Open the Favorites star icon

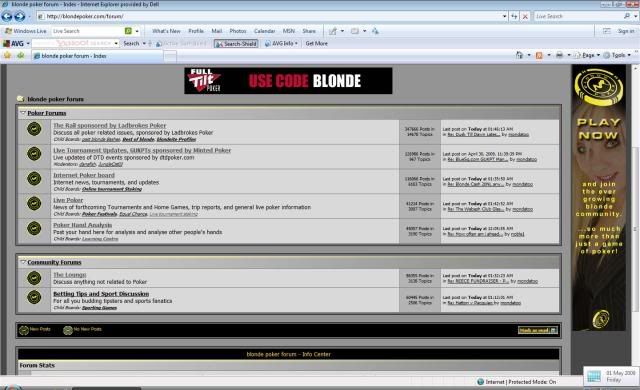7,55
